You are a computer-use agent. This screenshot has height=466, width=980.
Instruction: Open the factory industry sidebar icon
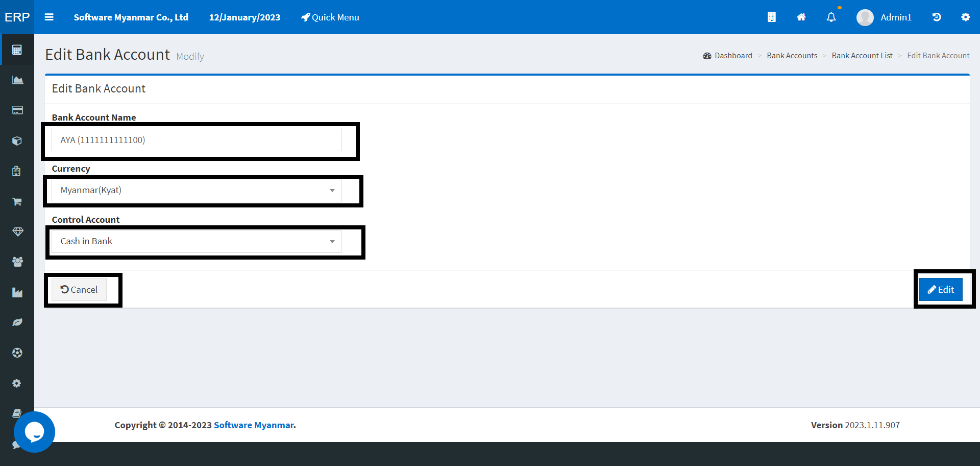(17, 292)
